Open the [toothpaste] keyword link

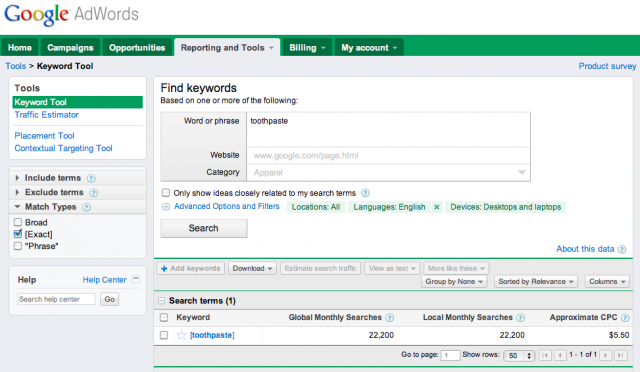pyautogui.click(x=212, y=335)
